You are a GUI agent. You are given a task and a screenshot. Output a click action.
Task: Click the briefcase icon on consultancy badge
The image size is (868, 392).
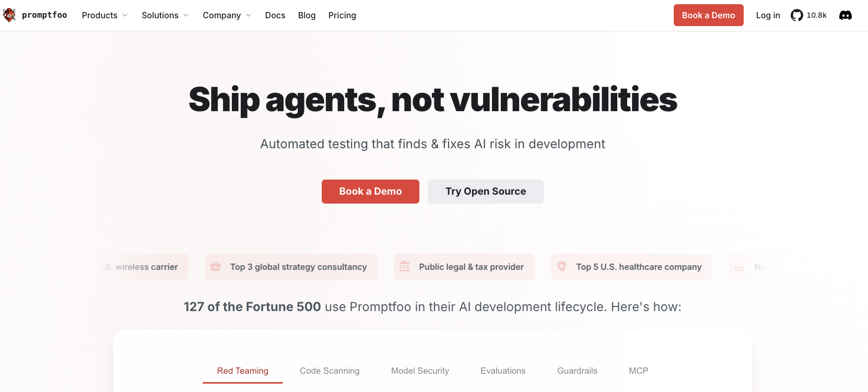click(x=215, y=267)
